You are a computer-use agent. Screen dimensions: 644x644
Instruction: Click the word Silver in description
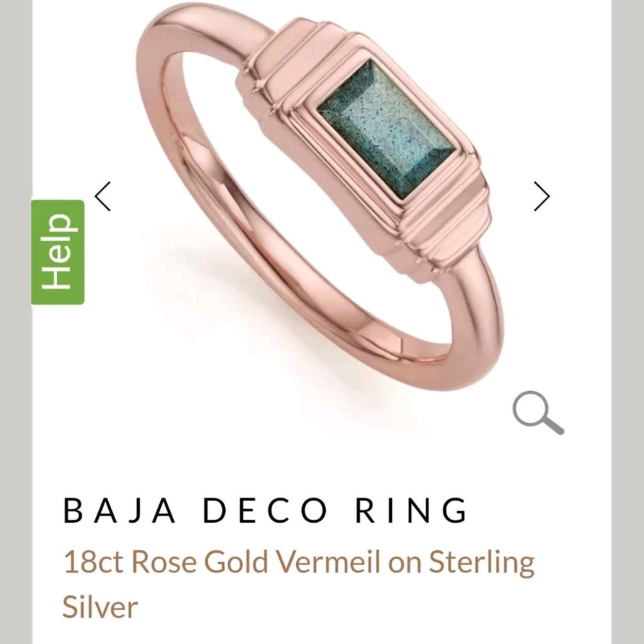click(100, 607)
